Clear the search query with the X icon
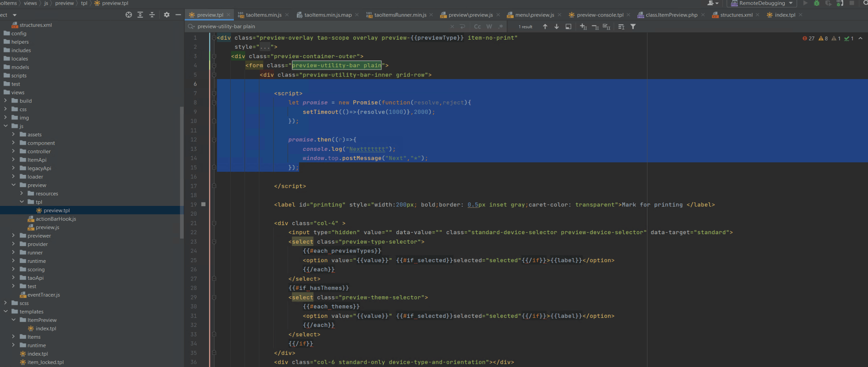This screenshot has width=868, height=367. 452,26
